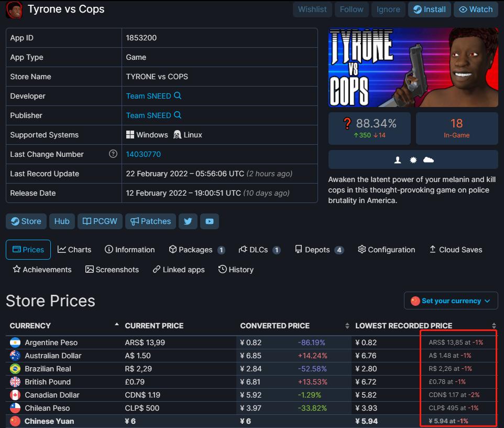
Task: Click the person icon in the info bar
Action: (x=397, y=159)
